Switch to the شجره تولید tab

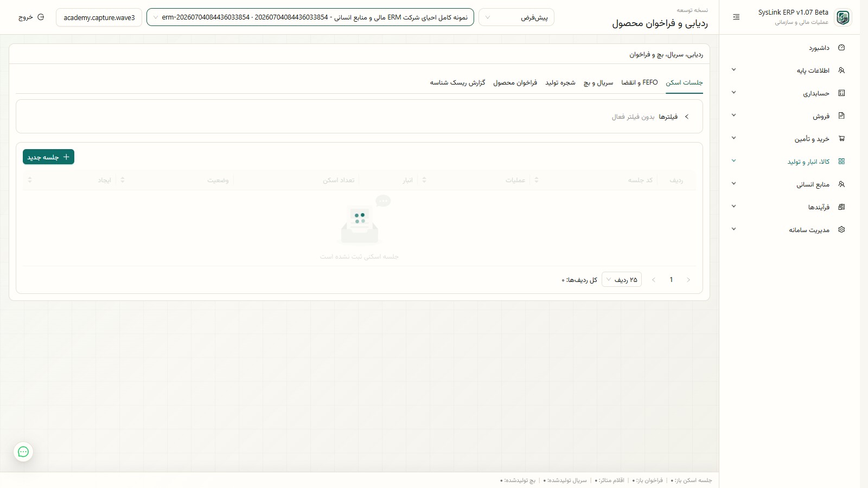point(560,82)
